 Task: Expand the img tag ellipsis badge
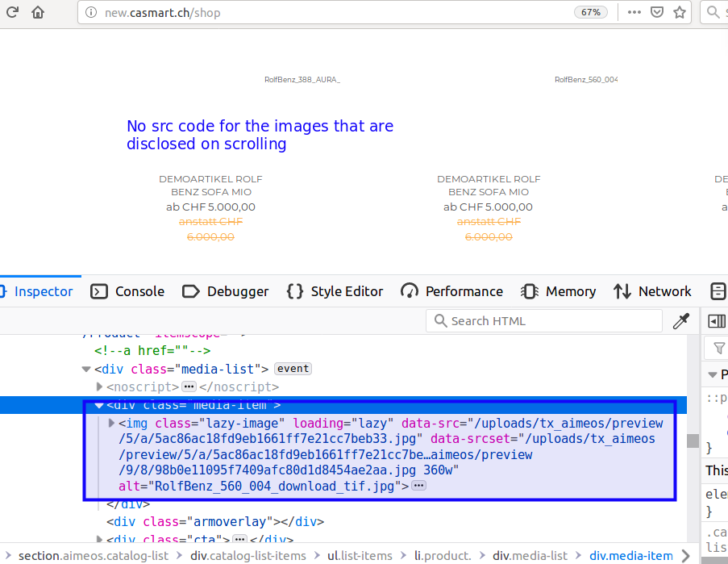click(x=418, y=486)
